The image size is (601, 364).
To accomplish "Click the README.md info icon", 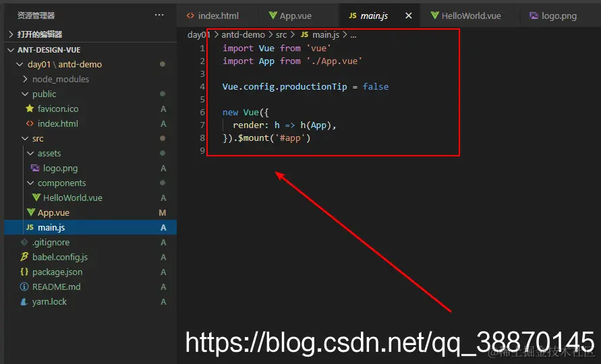I will [x=24, y=286].
